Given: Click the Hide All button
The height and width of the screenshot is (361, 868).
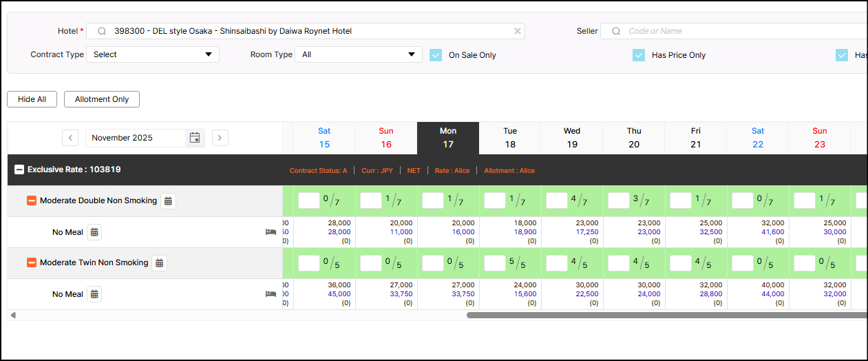Looking at the screenshot, I should tap(32, 99).
